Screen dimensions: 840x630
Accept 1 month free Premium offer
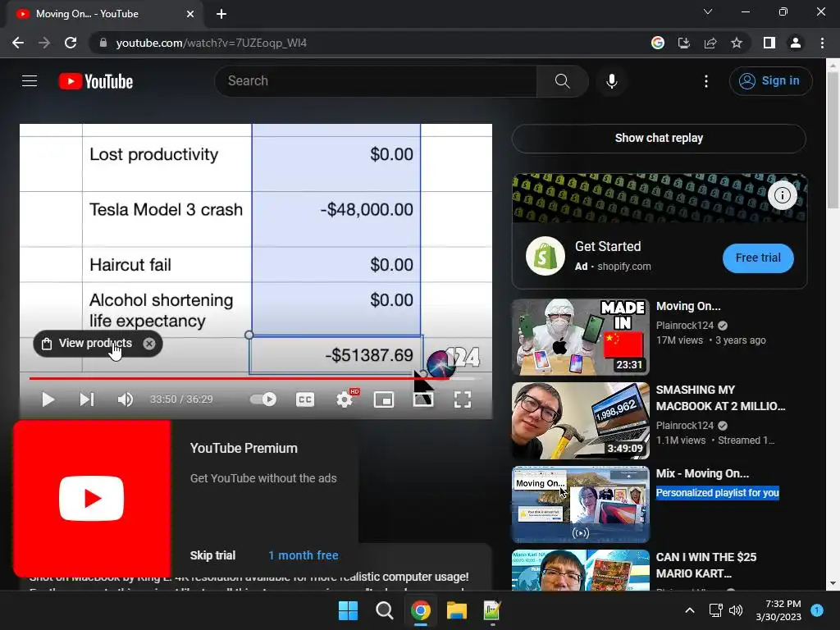click(304, 555)
